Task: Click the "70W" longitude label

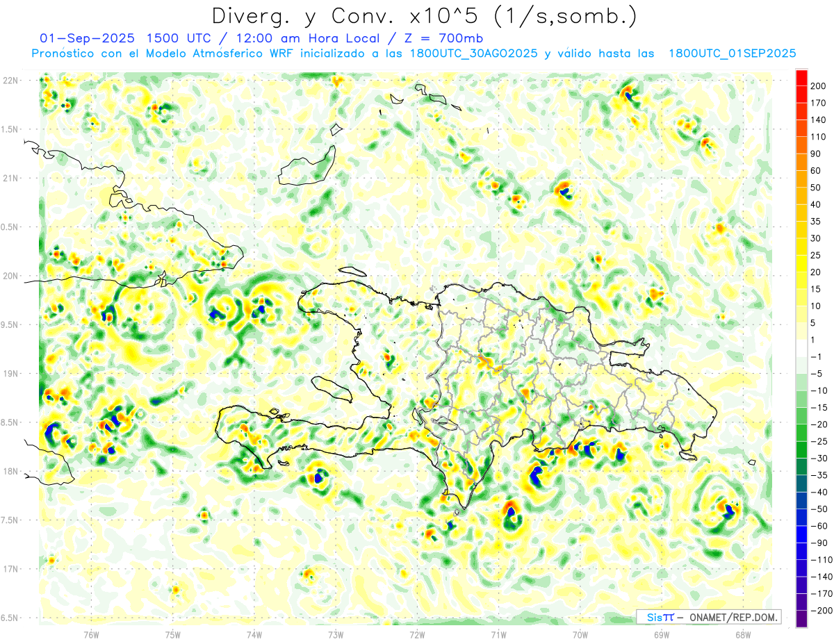Action: click(x=580, y=635)
